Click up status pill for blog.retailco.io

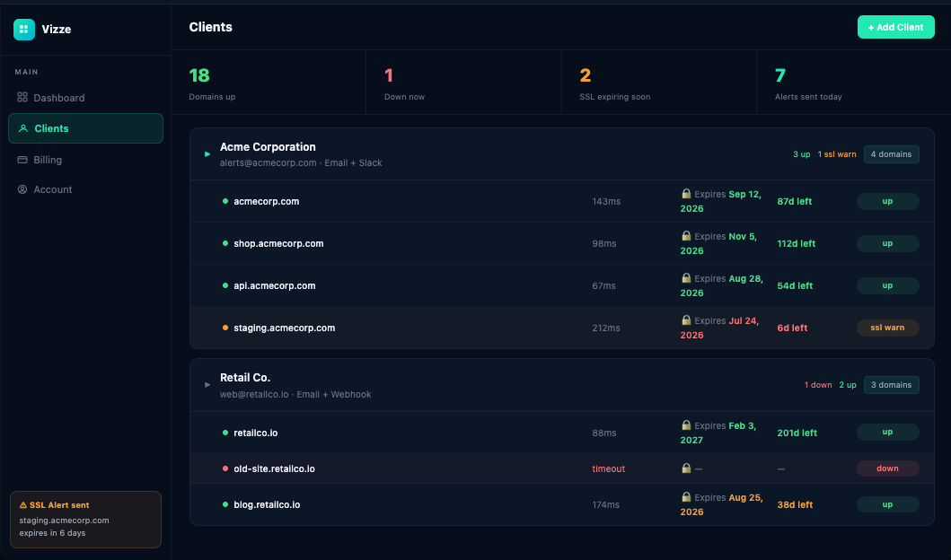click(x=887, y=504)
